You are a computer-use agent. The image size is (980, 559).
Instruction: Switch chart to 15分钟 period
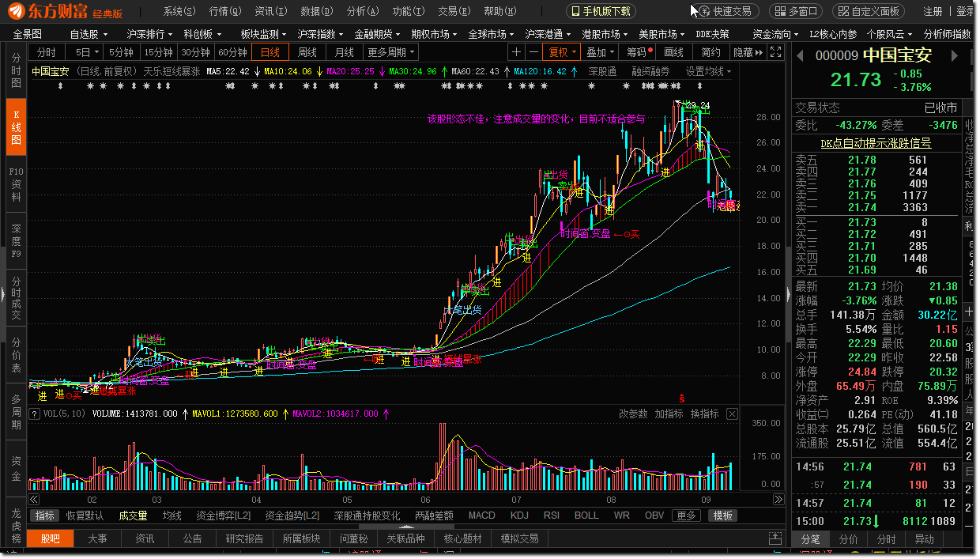pyautogui.click(x=159, y=52)
